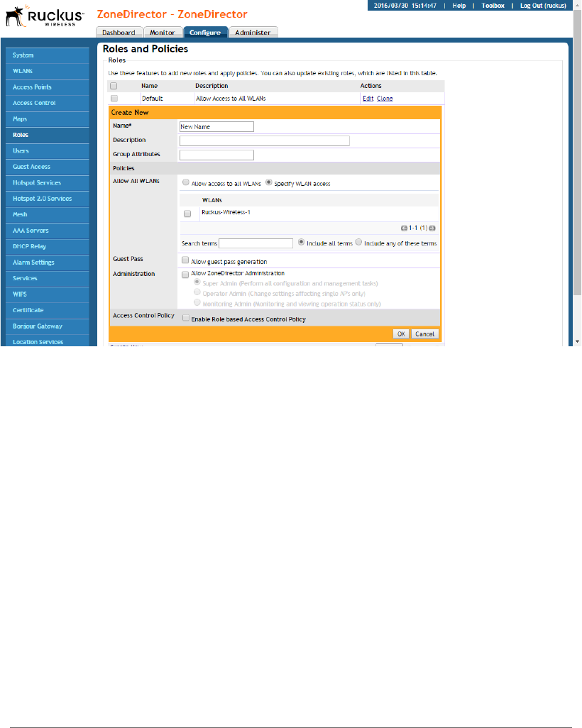
Task: Click the browser vertical scrollbar thumb
Action: click(x=577, y=152)
